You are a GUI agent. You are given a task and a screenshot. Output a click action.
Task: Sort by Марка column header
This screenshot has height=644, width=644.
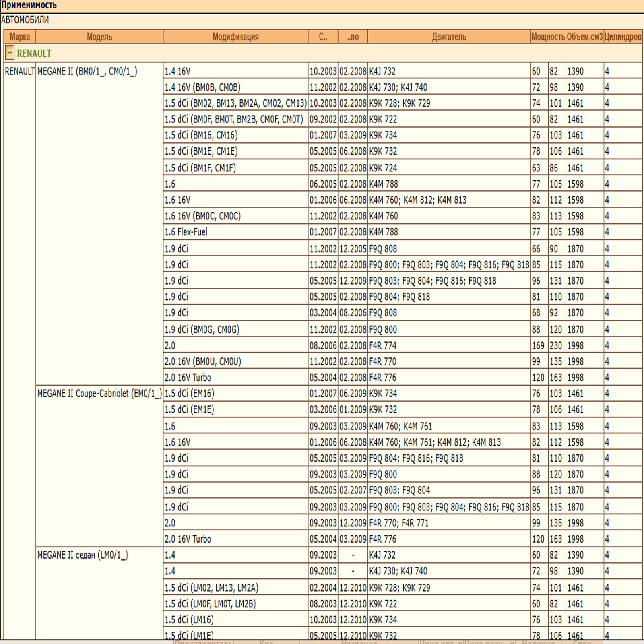point(20,37)
